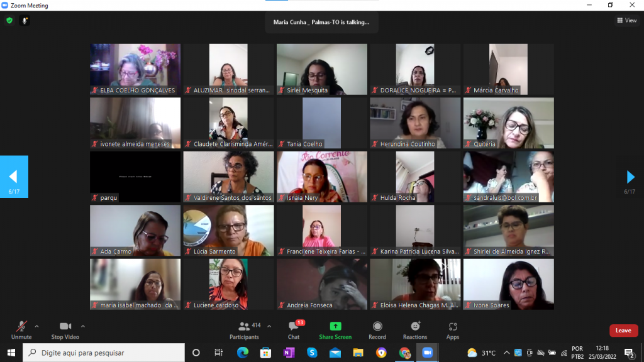Viewport: 644px width, 362px height.
Task: Go to previous gallery page
Action: (x=13, y=177)
